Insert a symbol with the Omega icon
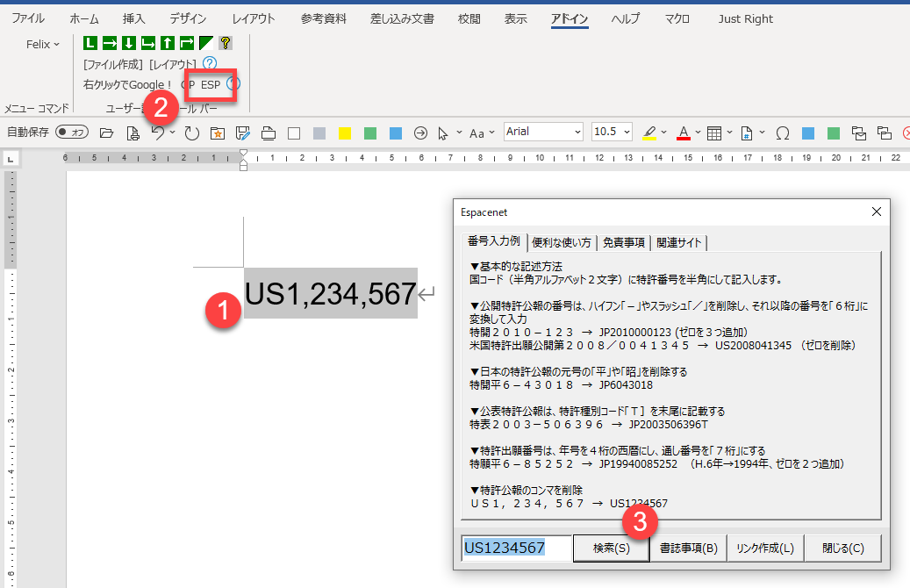910x588 pixels. click(783, 133)
